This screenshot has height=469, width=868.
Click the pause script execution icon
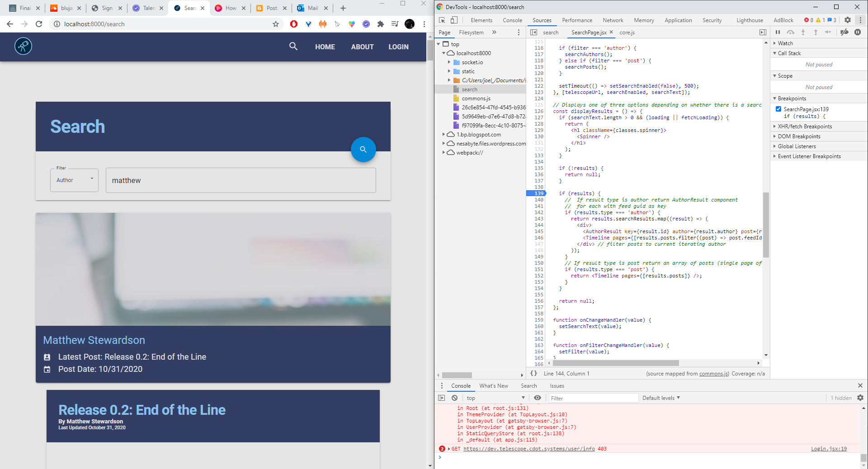pos(778,32)
